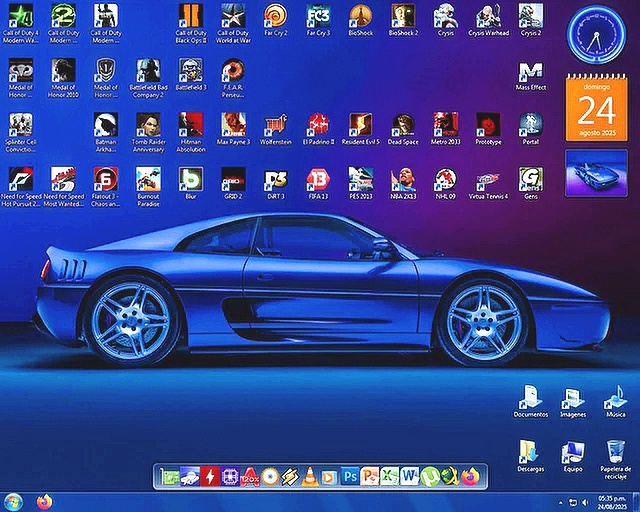Open the DiRT 3 icon
640x512 pixels.
[x=276, y=183]
